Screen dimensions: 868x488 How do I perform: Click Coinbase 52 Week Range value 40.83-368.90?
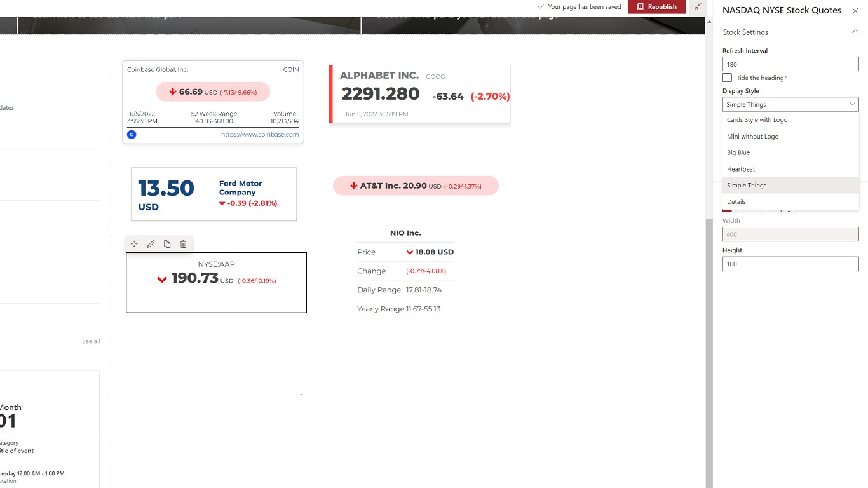tap(214, 121)
